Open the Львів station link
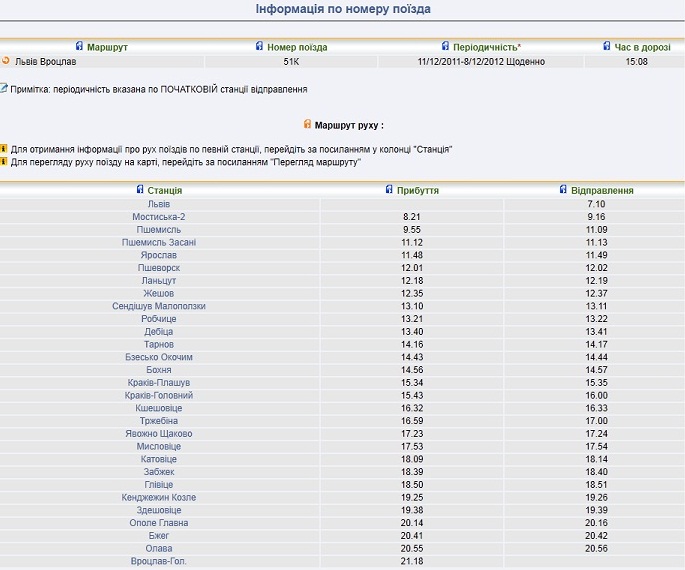The image size is (685, 570). (x=159, y=204)
